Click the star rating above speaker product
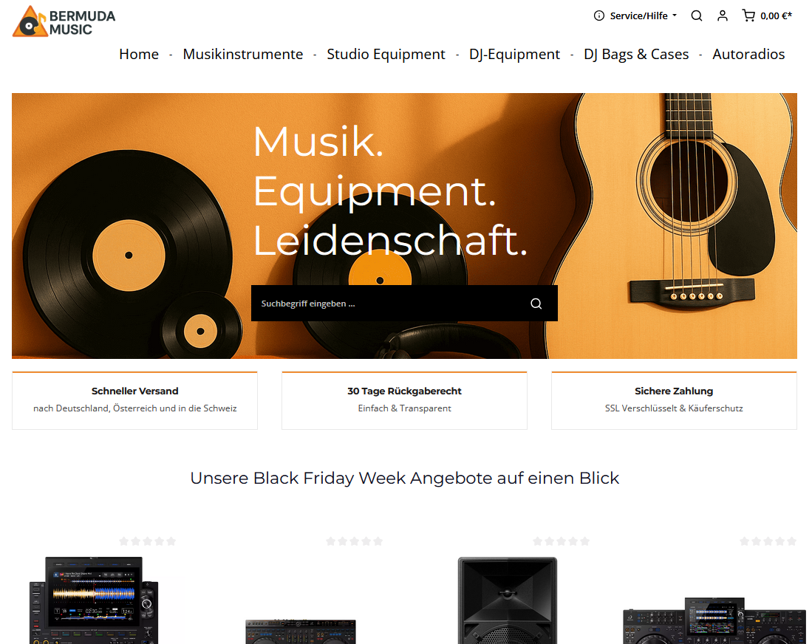 (562, 541)
